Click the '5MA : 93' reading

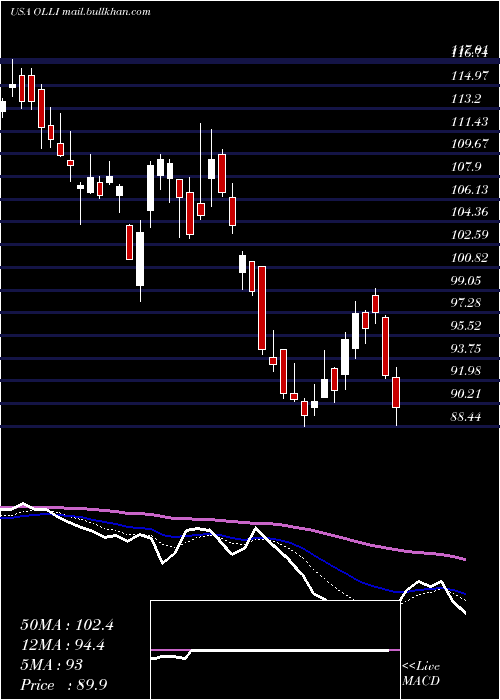(51, 665)
